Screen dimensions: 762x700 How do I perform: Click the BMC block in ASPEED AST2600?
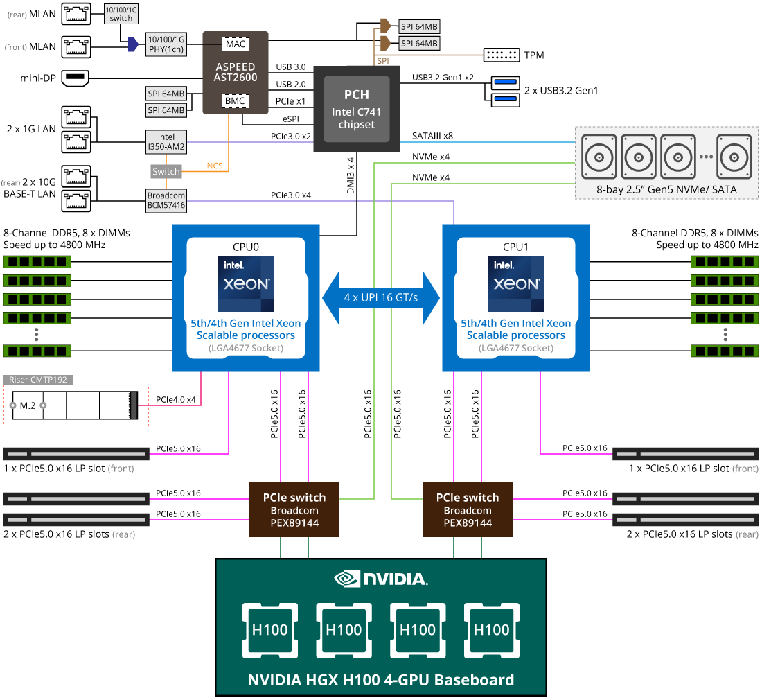236,100
